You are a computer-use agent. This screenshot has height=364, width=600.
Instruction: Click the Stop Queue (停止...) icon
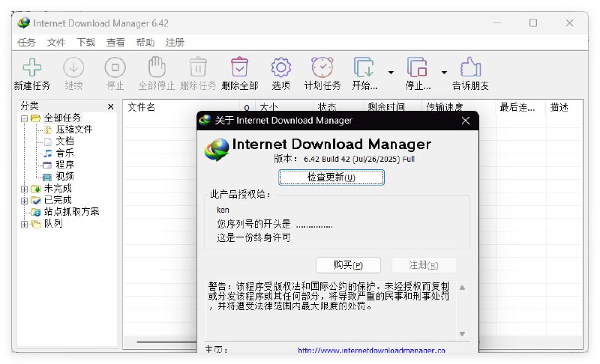[417, 67]
